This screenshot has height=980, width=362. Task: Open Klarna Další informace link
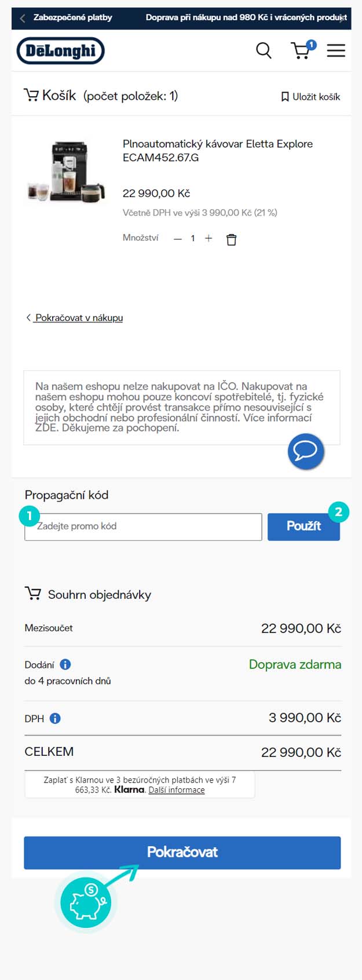click(x=177, y=790)
